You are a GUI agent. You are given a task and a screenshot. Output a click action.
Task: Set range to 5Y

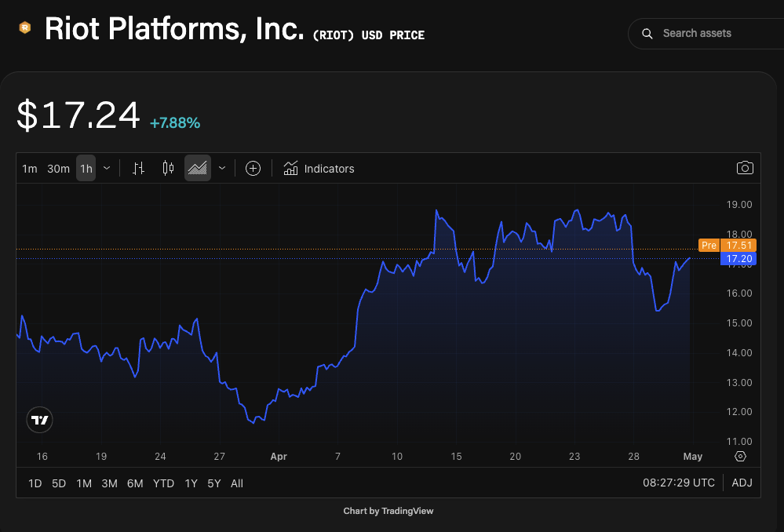(214, 483)
